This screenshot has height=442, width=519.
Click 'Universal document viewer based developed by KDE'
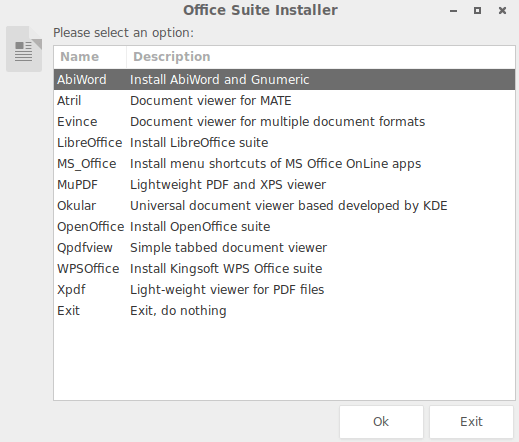click(x=288, y=206)
